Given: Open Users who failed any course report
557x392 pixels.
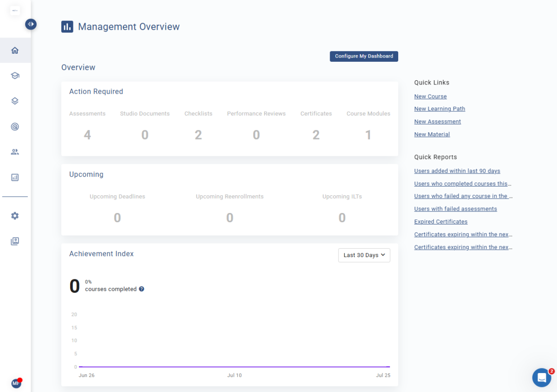Looking at the screenshot, I should tap(463, 196).
